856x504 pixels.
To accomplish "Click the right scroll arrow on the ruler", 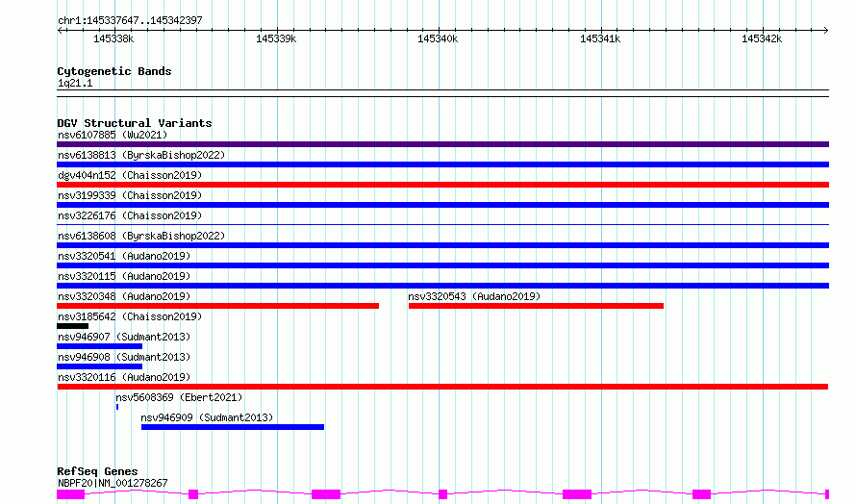I will point(825,31).
